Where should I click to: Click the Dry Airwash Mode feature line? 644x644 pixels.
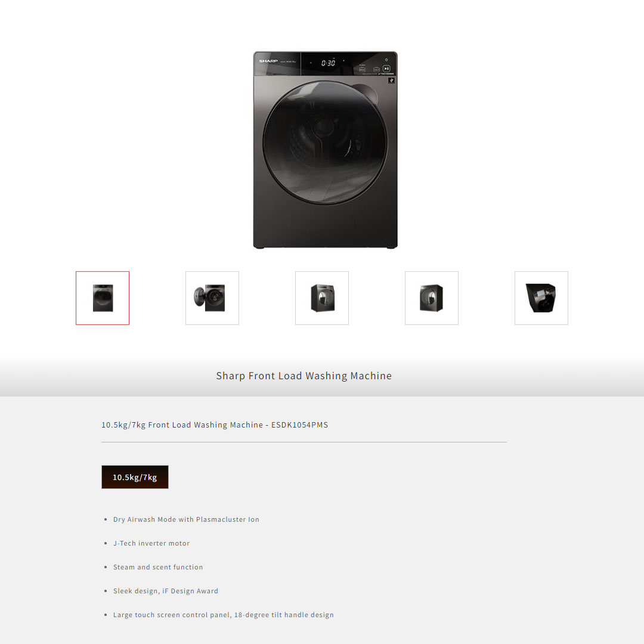186,519
